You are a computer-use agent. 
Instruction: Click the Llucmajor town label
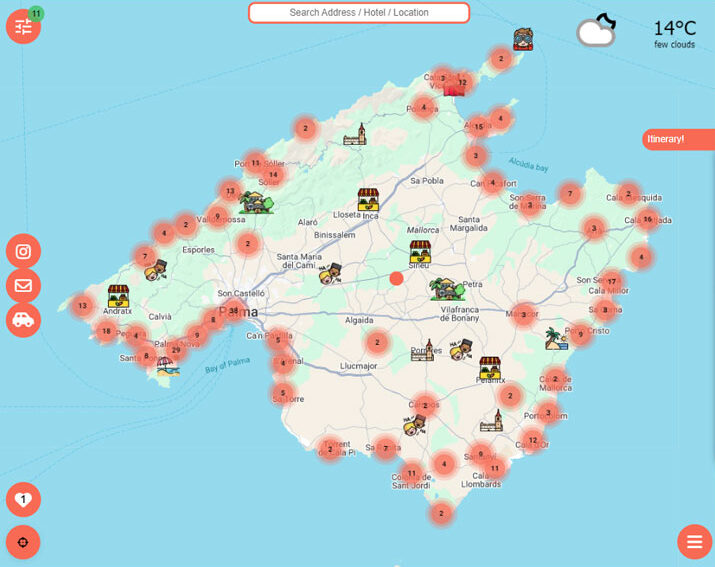point(358,366)
